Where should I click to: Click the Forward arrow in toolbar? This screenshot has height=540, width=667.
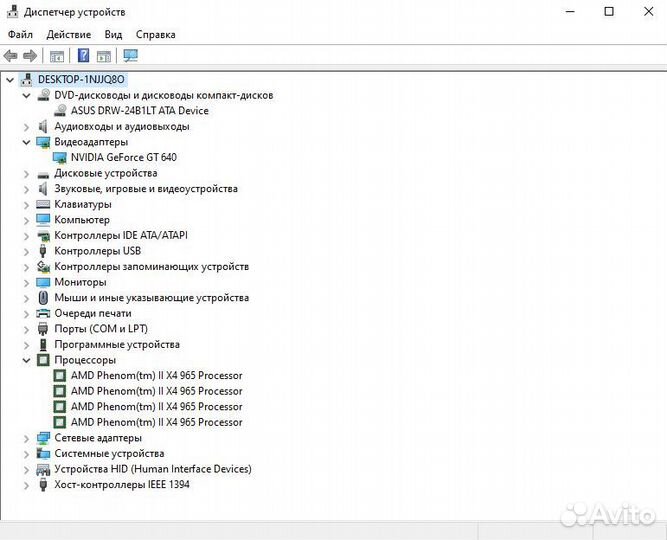click(30, 56)
